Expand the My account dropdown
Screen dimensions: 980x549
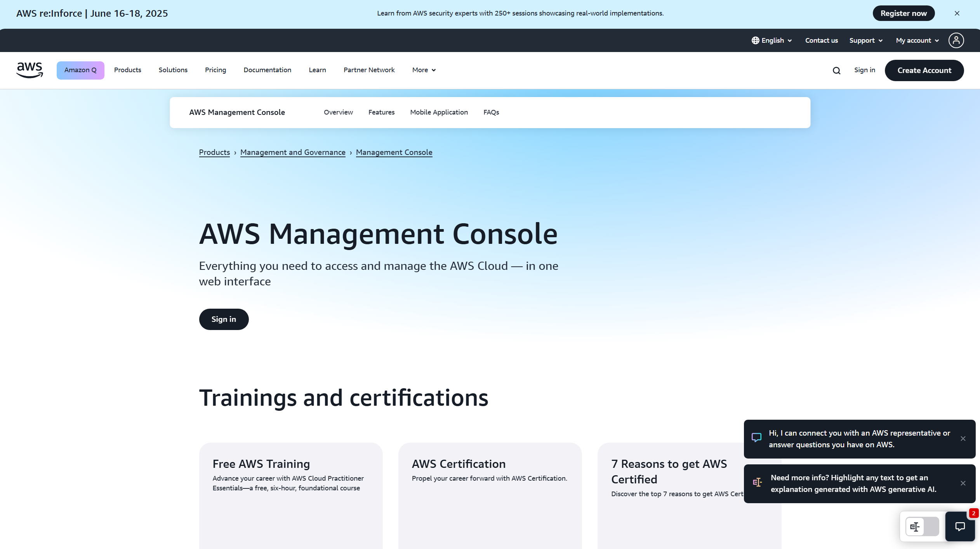(917, 40)
